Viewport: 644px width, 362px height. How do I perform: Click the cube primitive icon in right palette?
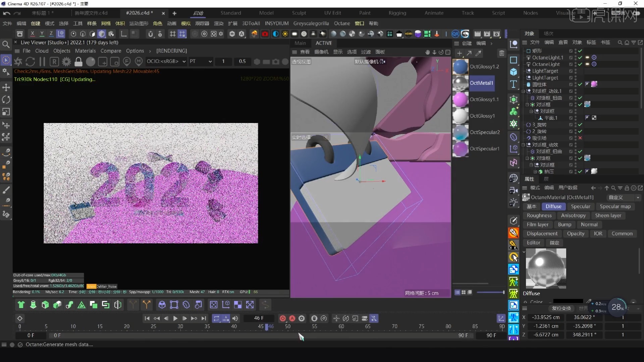pos(513,72)
